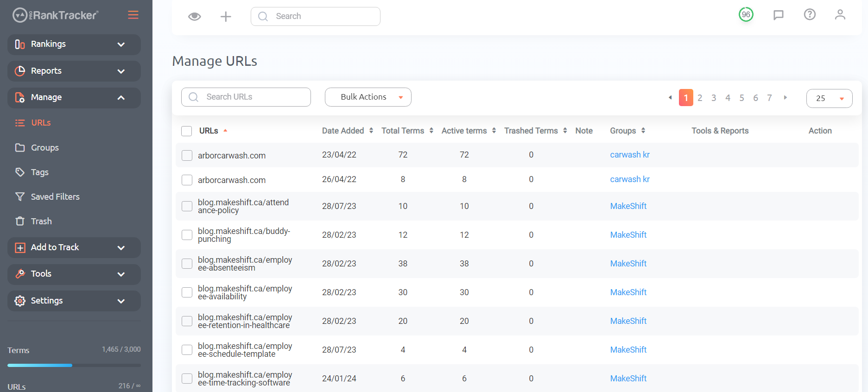Open Trash in the sidebar
868x392 pixels.
coord(41,221)
